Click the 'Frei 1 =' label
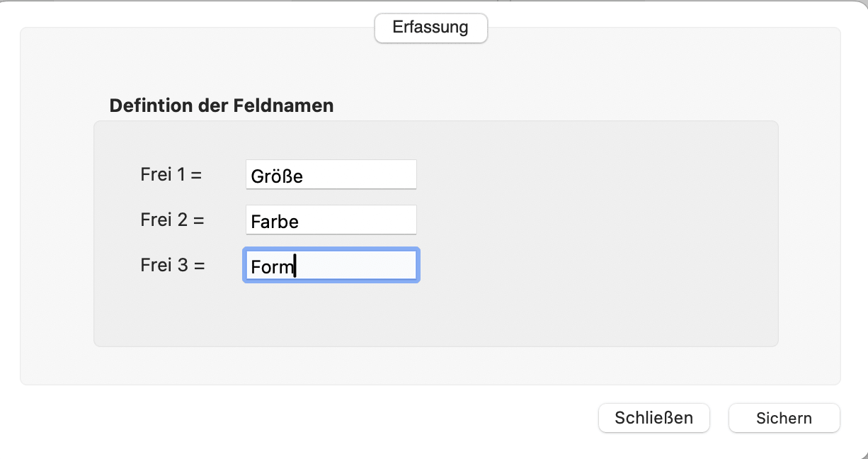868x459 pixels. pos(171,174)
